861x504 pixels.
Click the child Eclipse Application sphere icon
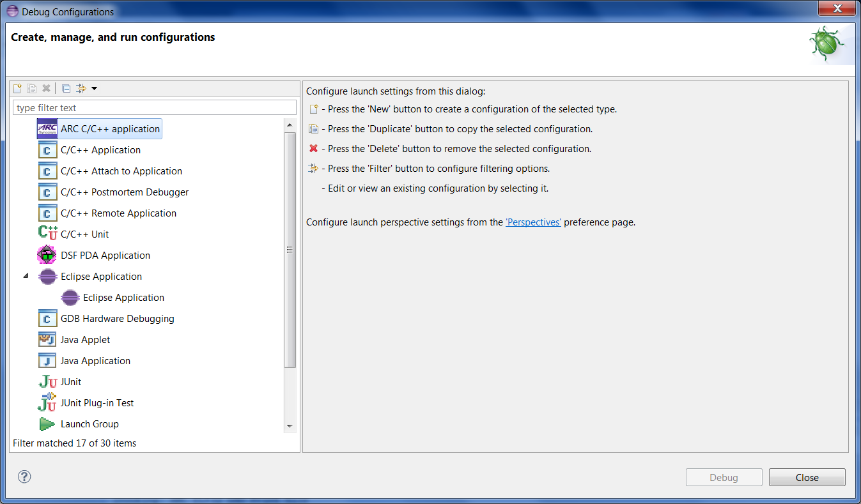click(70, 297)
